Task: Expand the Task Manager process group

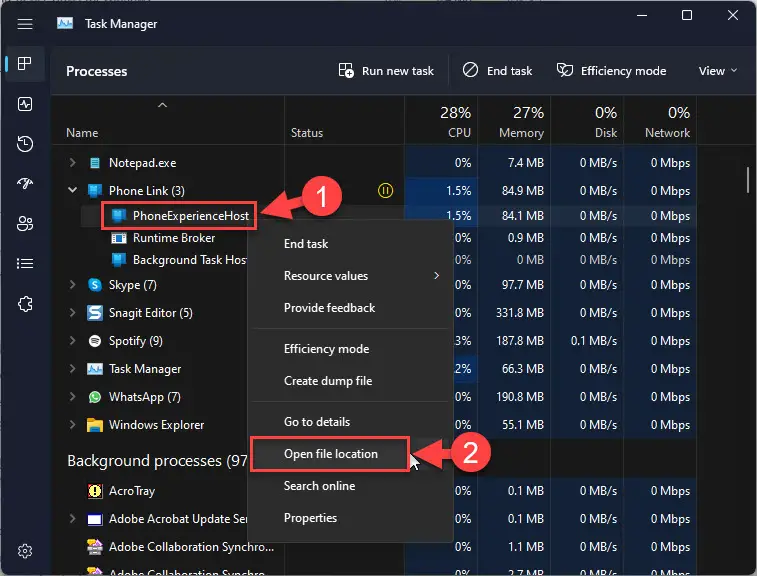Action: click(72, 369)
